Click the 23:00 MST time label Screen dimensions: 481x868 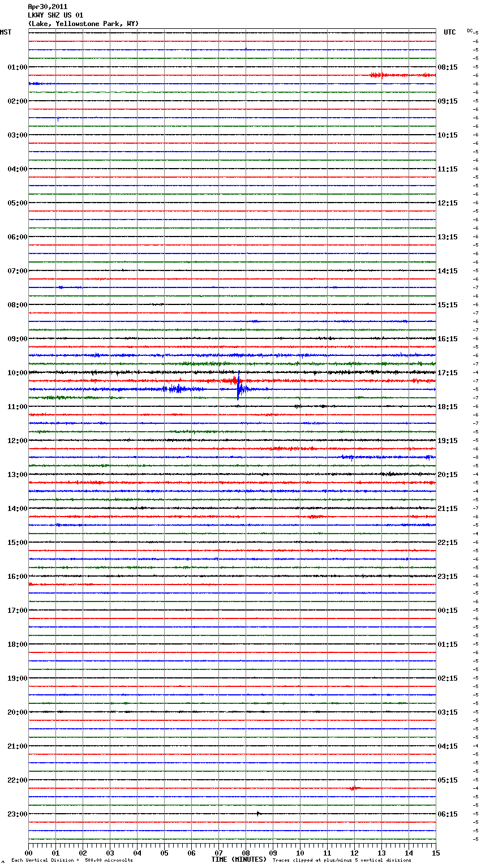(x=17, y=814)
